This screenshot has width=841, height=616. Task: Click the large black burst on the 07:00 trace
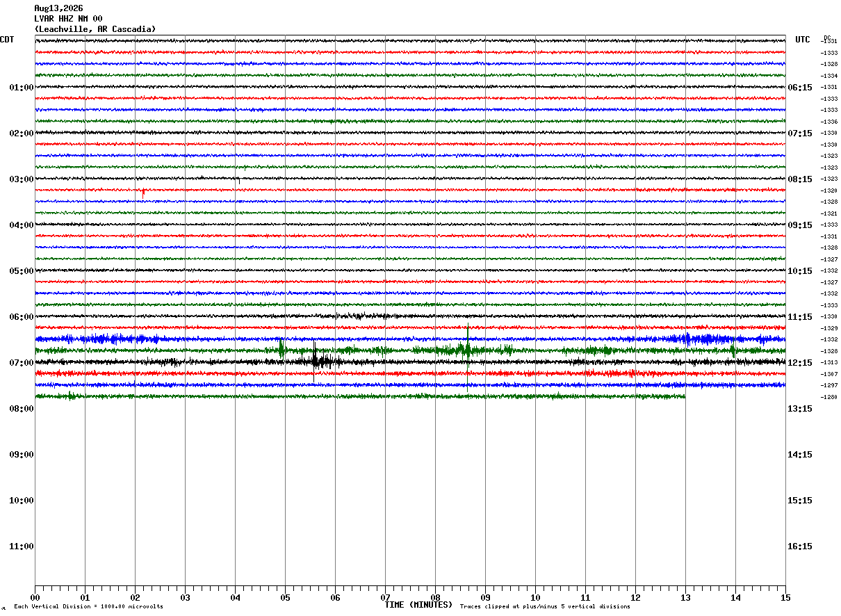pyautogui.click(x=316, y=360)
